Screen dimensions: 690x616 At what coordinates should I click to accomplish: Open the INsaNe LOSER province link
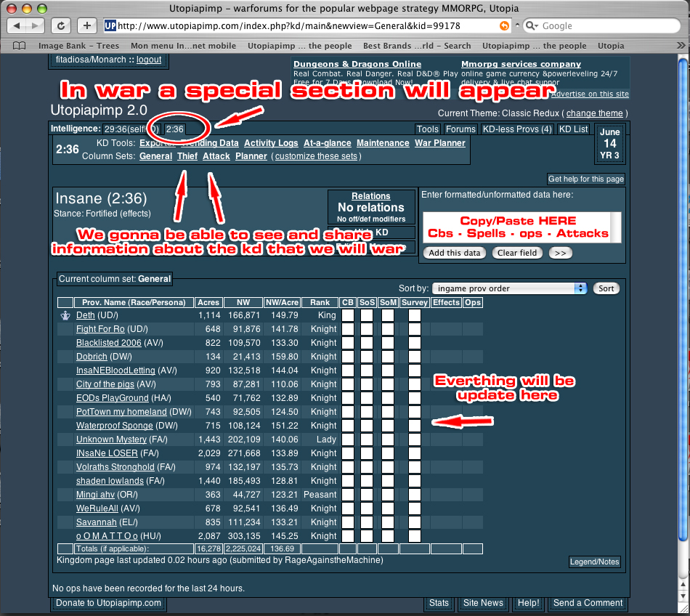107,453
